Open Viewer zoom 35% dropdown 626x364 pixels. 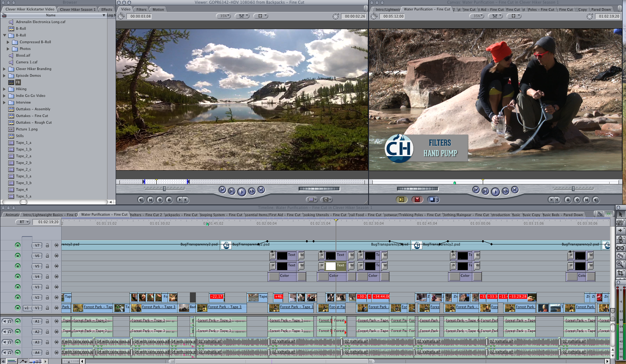click(x=223, y=16)
